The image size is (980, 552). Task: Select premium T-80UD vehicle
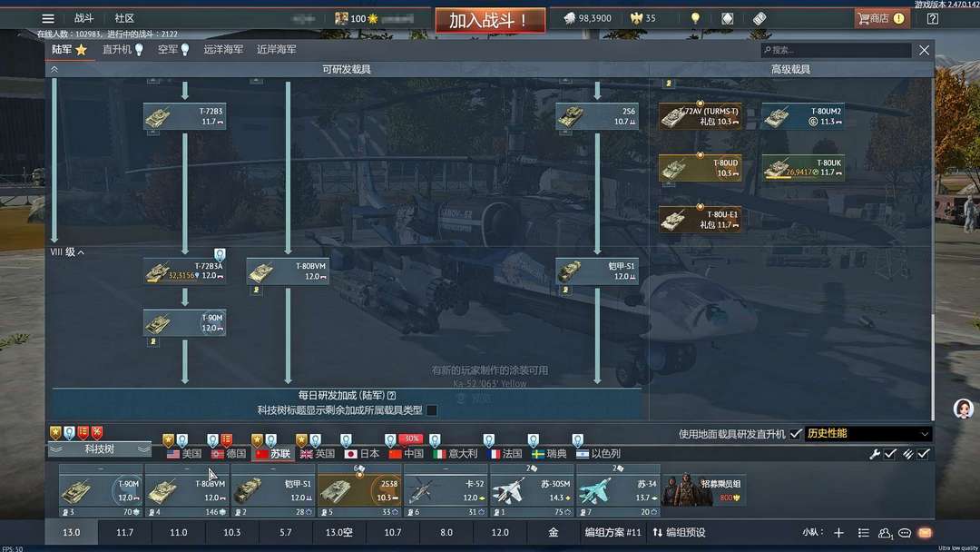click(700, 168)
